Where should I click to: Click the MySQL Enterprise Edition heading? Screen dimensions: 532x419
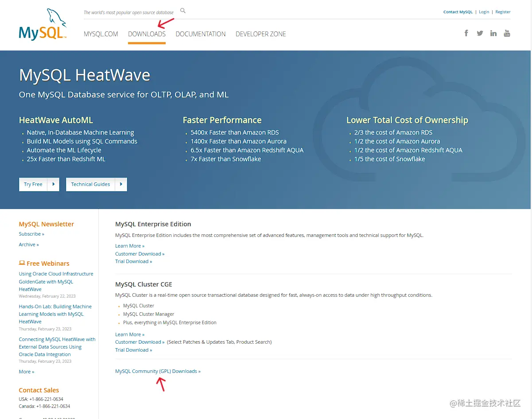(x=153, y=224)
